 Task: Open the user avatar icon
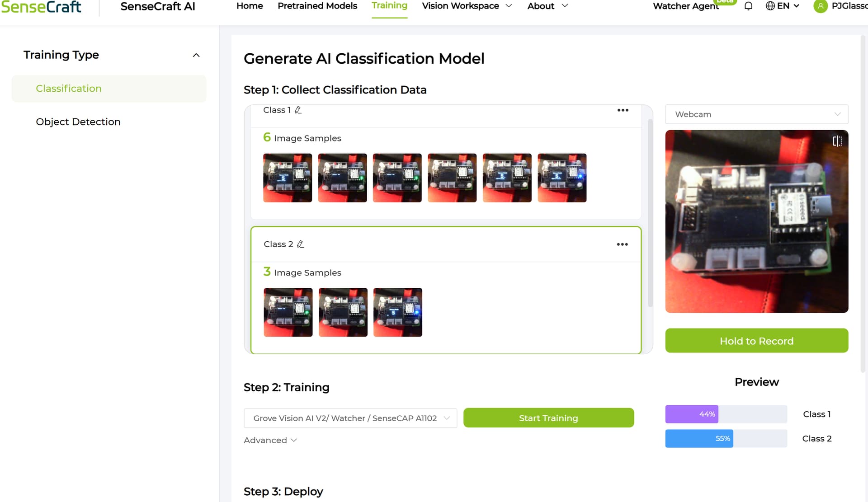(820, 6)
